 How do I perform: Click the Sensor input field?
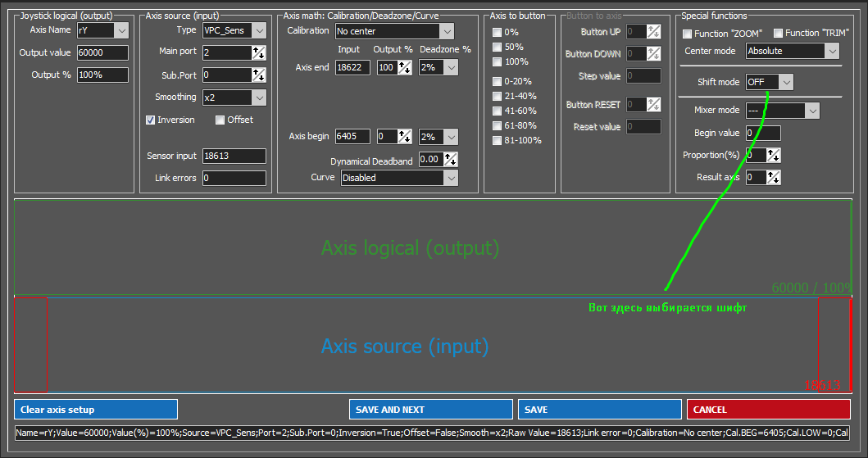coord(234,156)
